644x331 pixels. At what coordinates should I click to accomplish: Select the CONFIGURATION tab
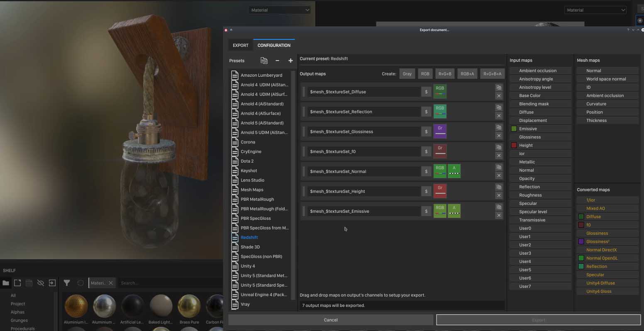[274, 45]
